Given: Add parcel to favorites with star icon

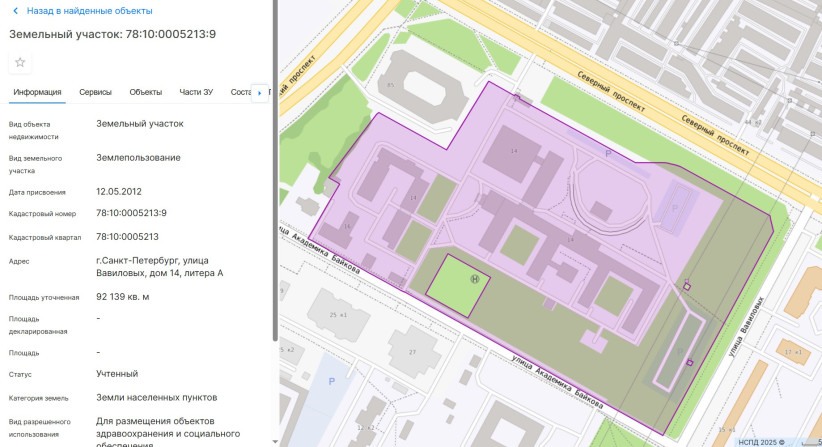Looking at the screenshot, I should 20,62.
